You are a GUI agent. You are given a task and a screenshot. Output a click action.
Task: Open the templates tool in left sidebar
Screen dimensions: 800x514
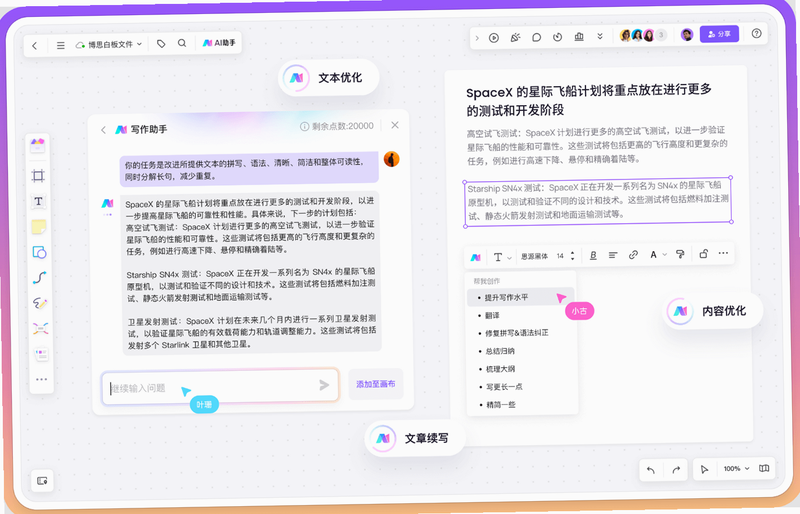tap(38, 146)
